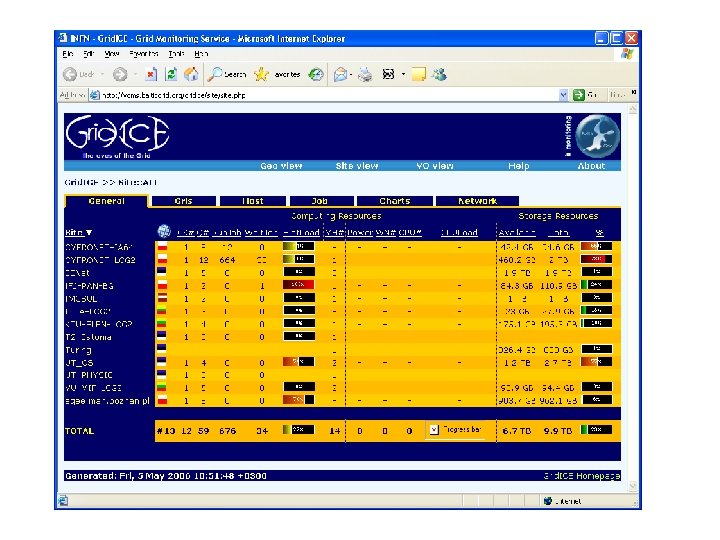Open Edit button dropdown arrow

coord(403,74)
